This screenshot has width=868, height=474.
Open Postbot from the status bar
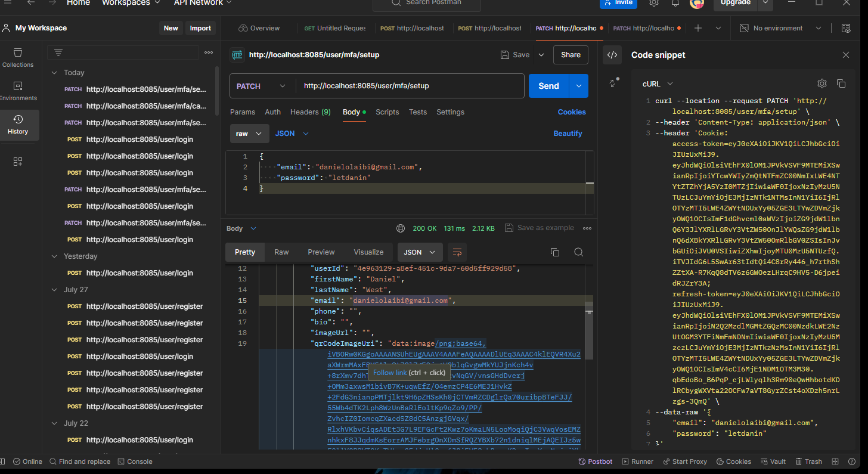tap(594, 461)
